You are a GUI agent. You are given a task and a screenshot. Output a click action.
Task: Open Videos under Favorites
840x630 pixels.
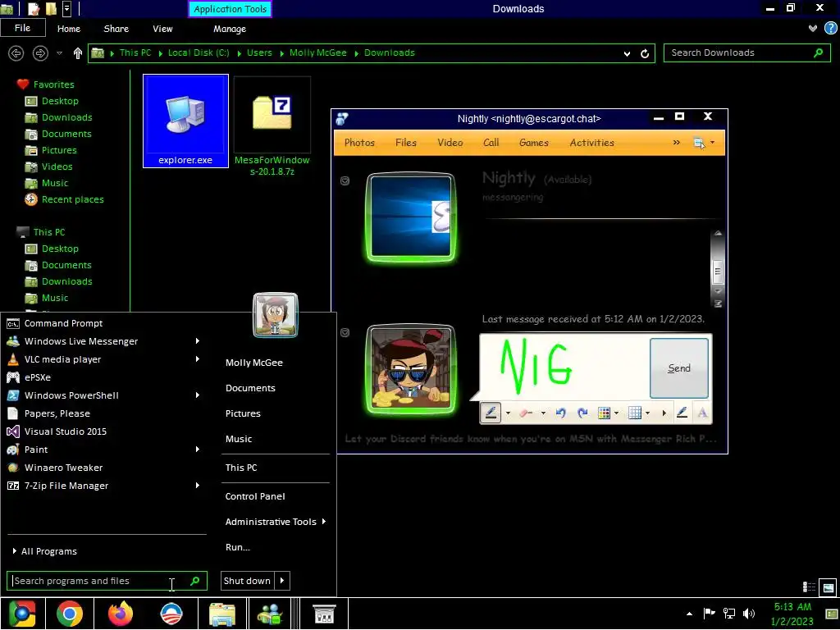pyautogui.click(x=48, y=167)
